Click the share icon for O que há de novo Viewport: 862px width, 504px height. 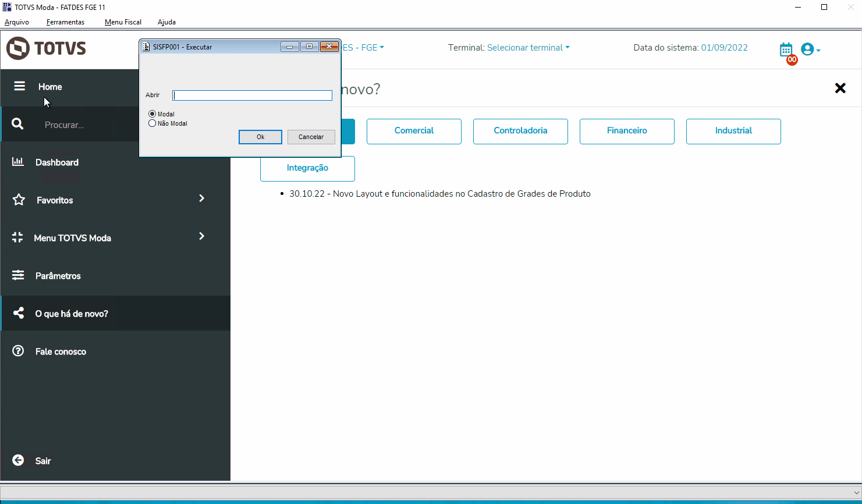pos(19,313)
